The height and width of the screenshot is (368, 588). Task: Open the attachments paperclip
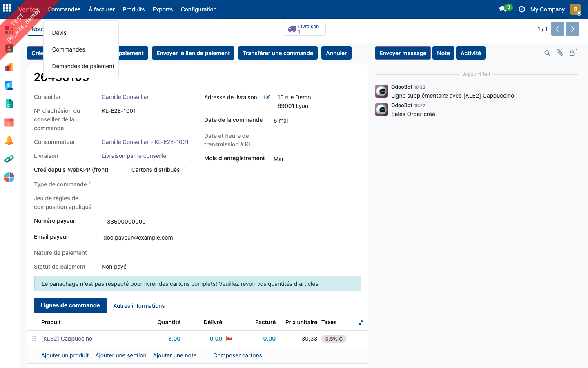[560, 53]
